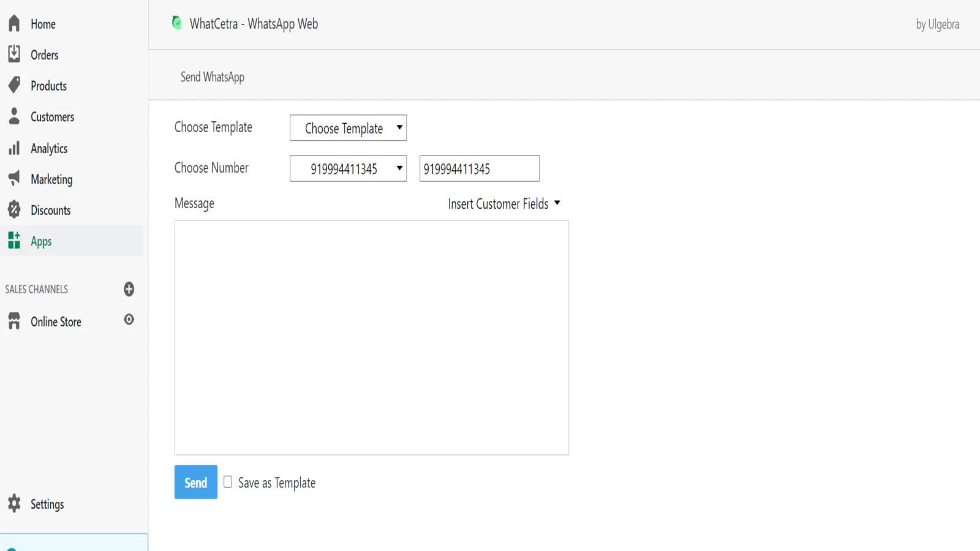Open the Discounts badge icon

pos(14,210)
